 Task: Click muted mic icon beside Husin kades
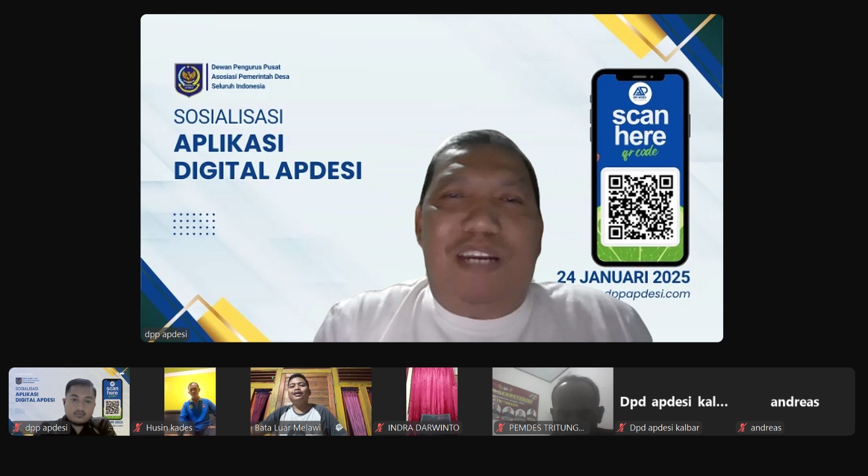tap(138, 428)
